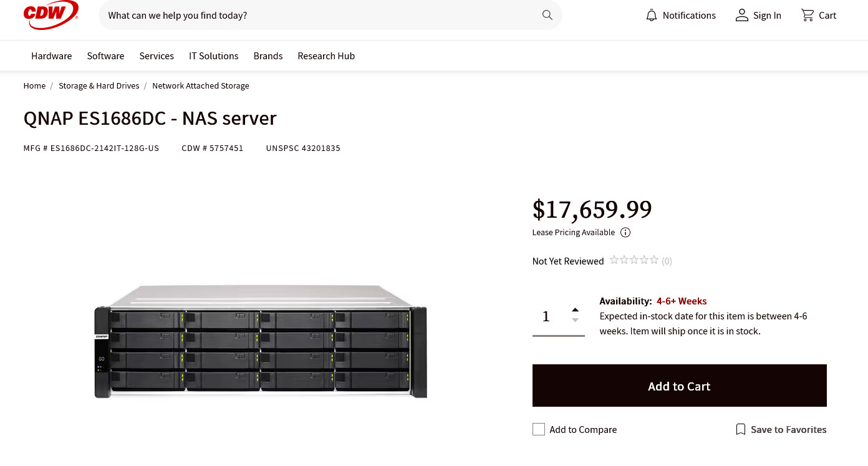Open the Services menu
The width and height of the screenshot is (868, 466).
coord(157,56)
